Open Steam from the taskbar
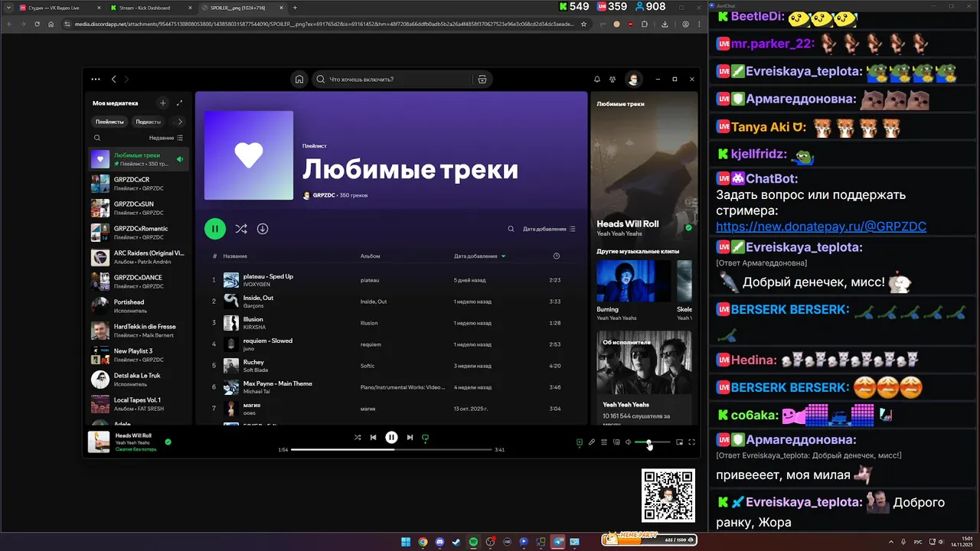980x551 pixels. pos(456,542)
